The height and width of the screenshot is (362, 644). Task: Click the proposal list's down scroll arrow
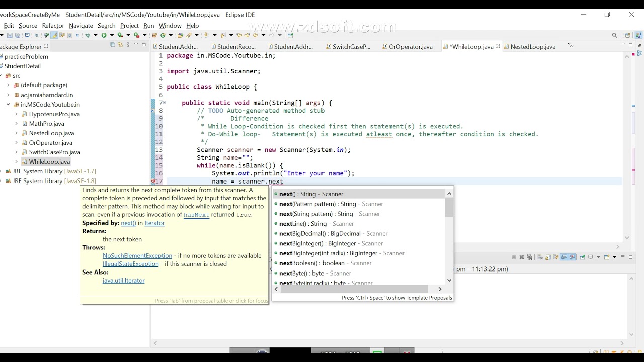coord(449,280)
